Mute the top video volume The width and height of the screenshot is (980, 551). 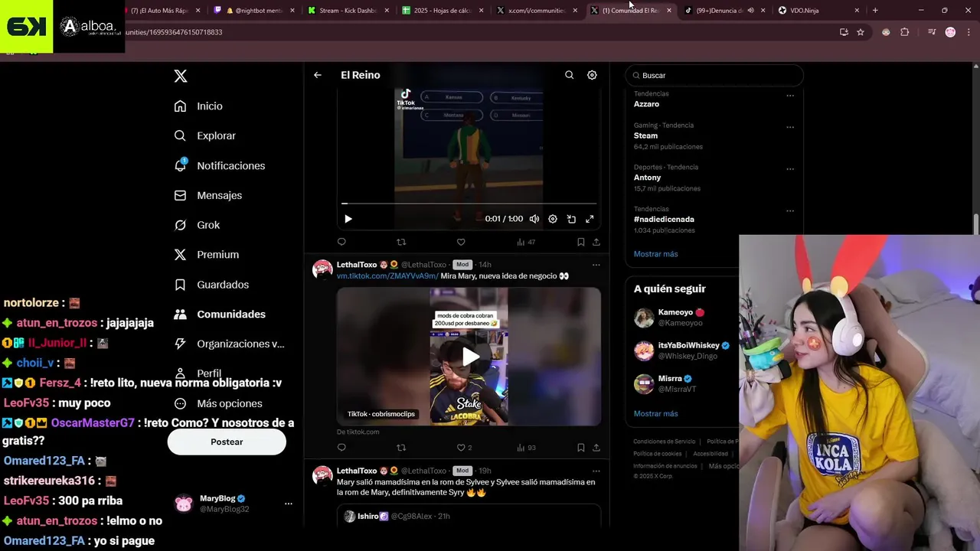(534, 219)
